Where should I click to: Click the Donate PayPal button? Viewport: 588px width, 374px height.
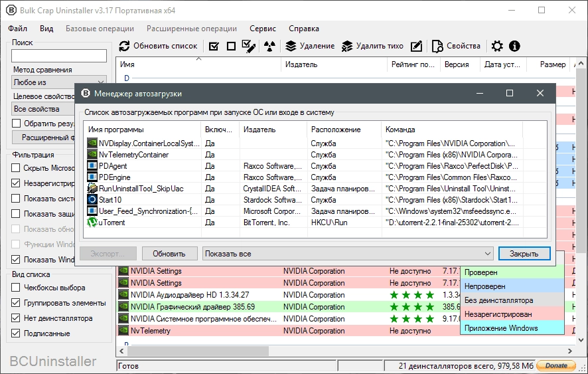pos(557,365)
